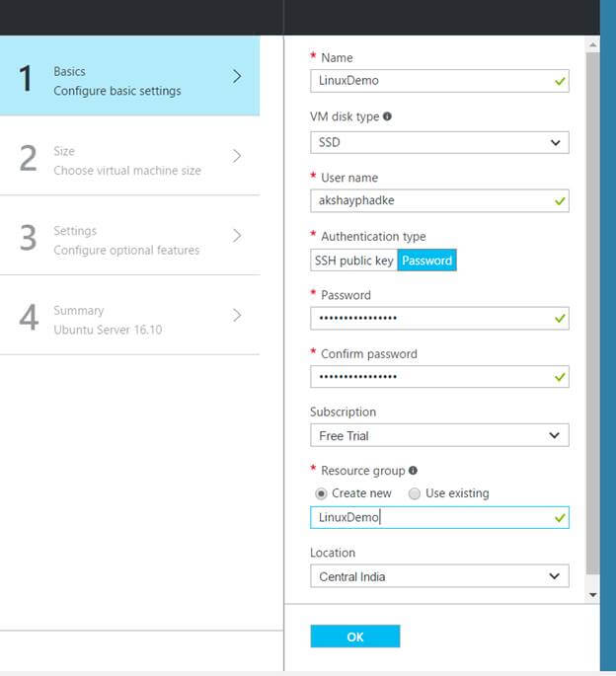Open the Location dropdown

point(439,576)
